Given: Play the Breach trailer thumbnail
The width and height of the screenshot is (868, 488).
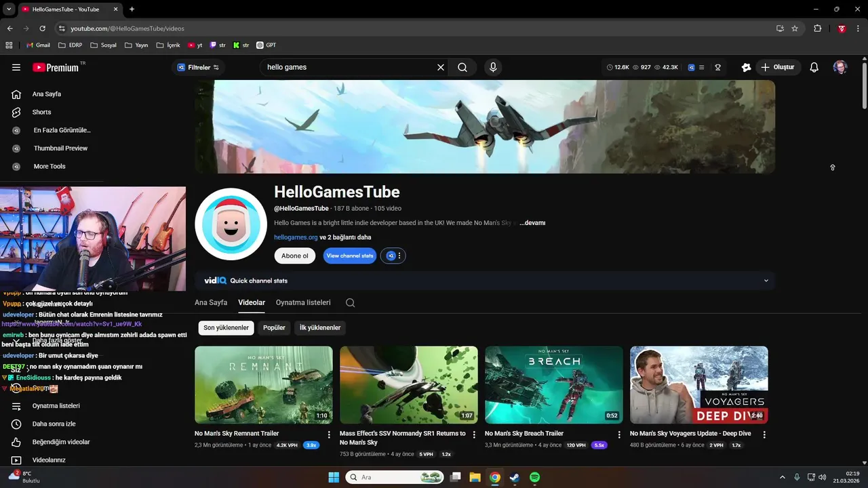Looking at the screenshot, I should (553, 385).
